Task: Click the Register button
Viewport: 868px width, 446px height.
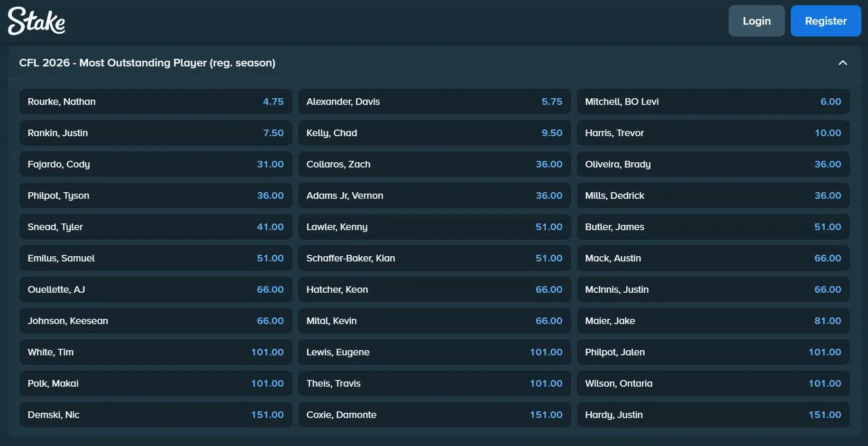Action: (x=826, y=21)
